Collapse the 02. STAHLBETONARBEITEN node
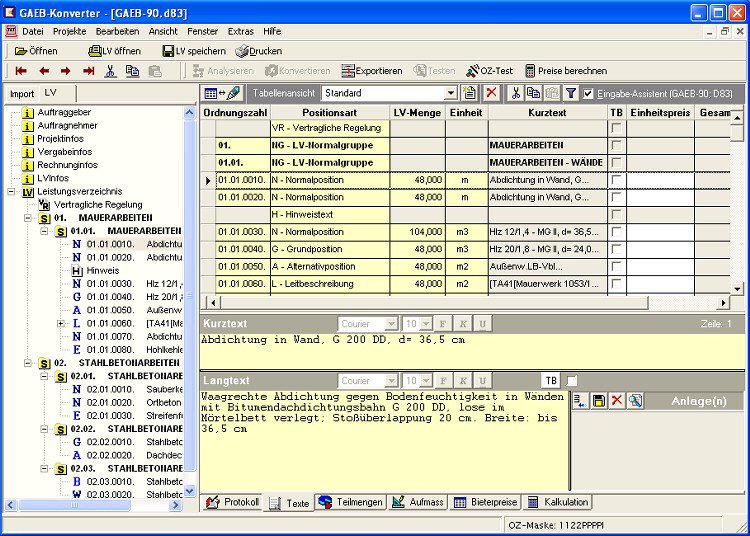Image resolution: width=750 pixels, height=536 pixels. coord(28,363)
